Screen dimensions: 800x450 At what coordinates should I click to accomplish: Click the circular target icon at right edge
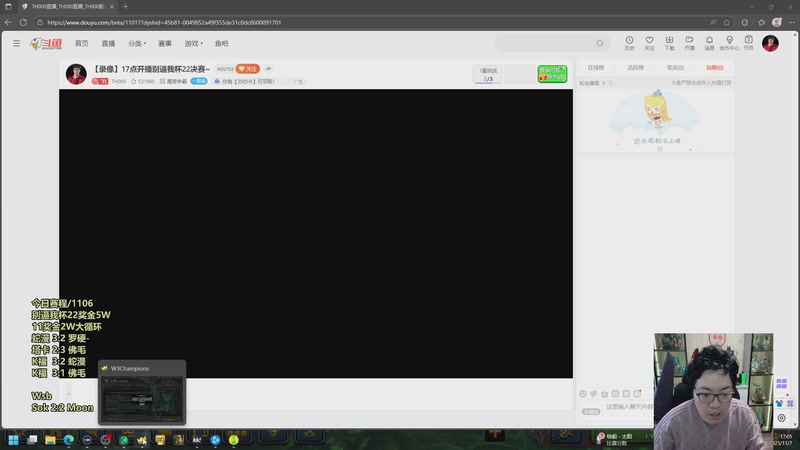[x=782, y=418]
